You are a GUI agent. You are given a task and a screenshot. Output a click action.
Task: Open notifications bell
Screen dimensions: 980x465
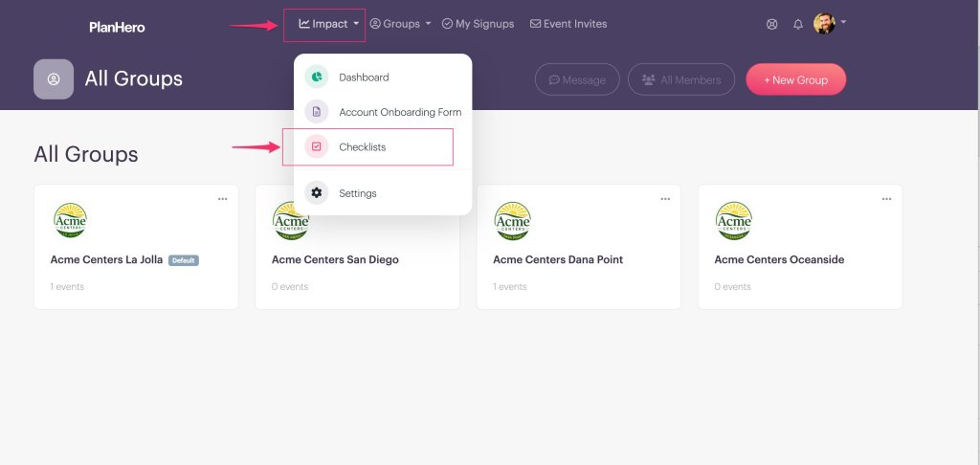pyautogui.click(x=798, y=24)
